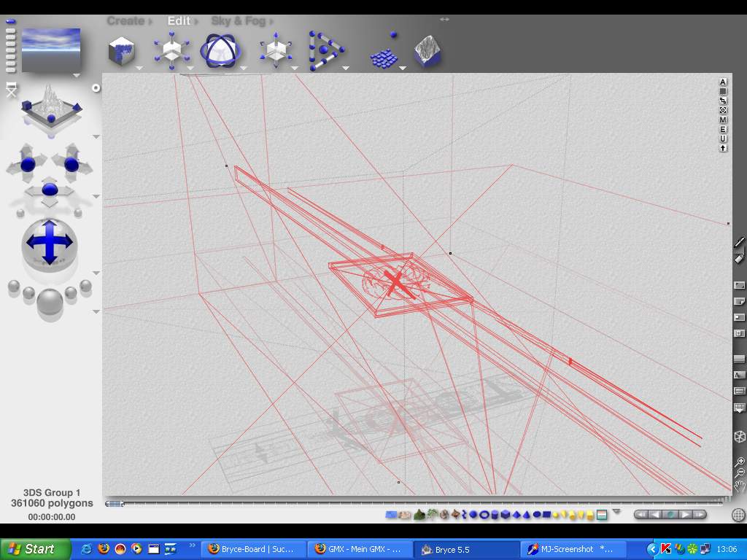Click the Nano Preview sky thumbnail

pyautogui.click(x=51, y=50)
